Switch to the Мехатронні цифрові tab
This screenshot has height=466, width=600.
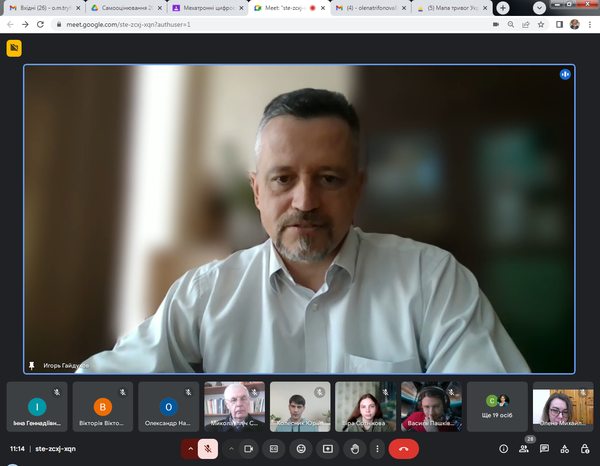point(208,7)
